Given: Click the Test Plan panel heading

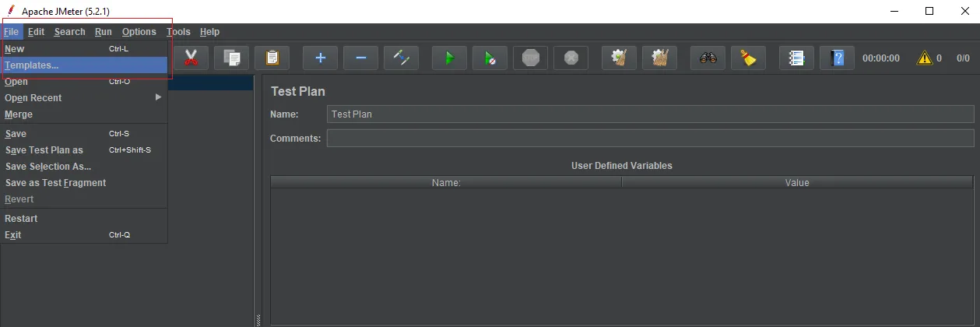Looking at the screenshot, I should pos(298,91).
